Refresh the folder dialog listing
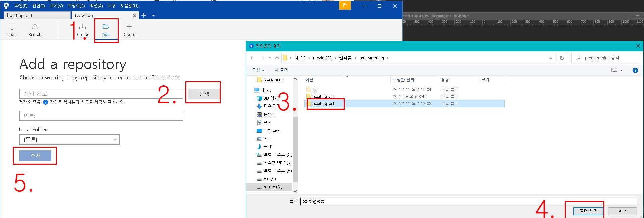Image resolution: width=644 pixels, height=218 pixels. [x=562, y=58]
